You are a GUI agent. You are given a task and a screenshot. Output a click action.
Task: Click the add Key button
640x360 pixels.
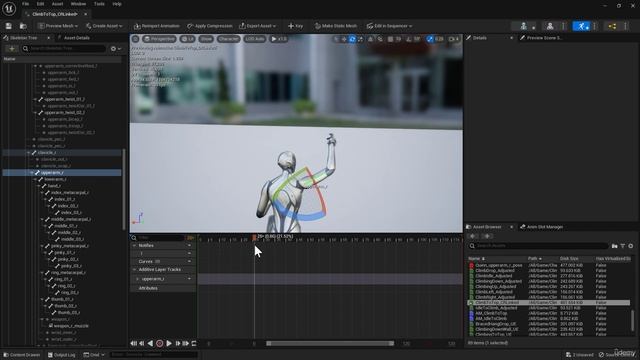[x=296, y=26]
